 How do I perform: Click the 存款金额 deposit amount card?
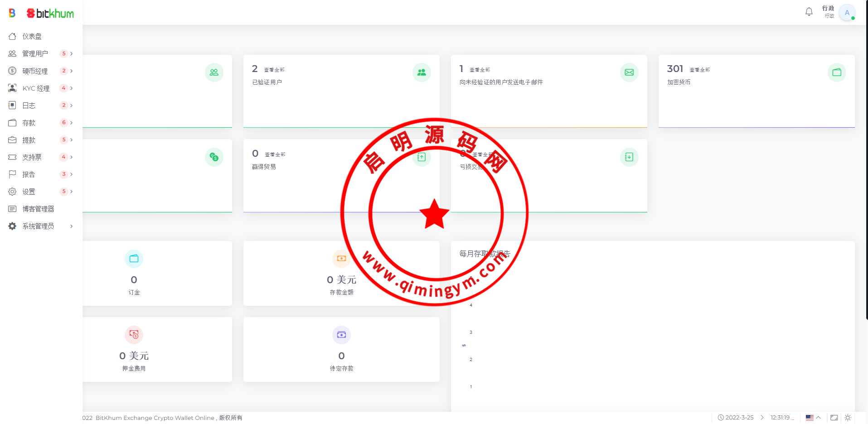point(341,274)
